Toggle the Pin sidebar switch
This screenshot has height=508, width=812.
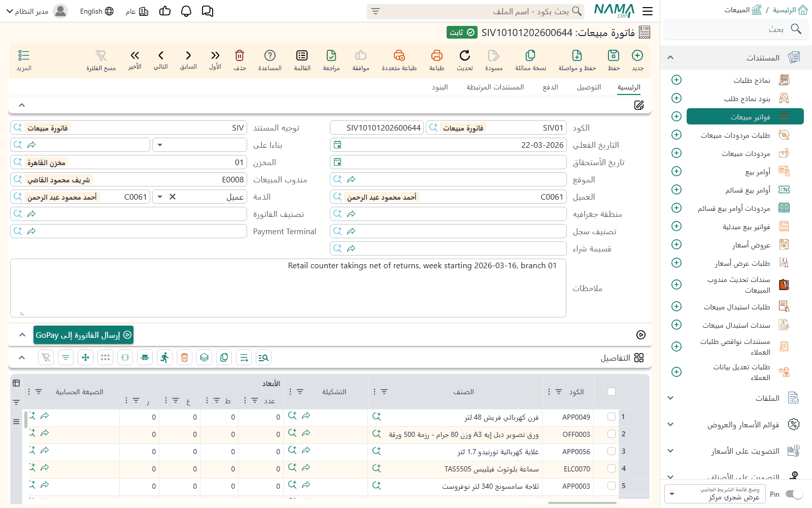pyautogui.click(x=794, y=494)
